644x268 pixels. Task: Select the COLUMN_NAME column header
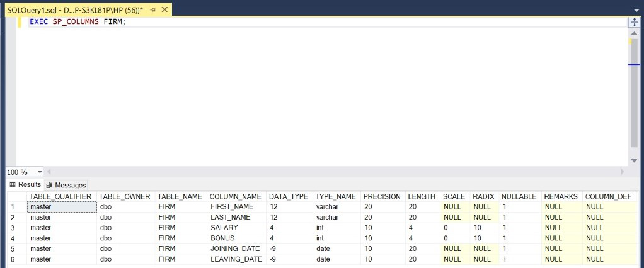point(235,196)
